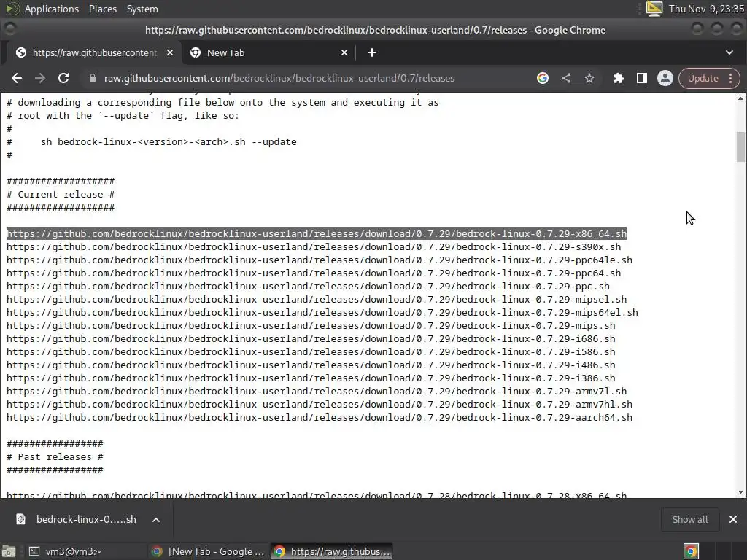Click the 0.7.29 s390x.sh URL line
Viewport: 747px width, 560px height.
point(314,247)
